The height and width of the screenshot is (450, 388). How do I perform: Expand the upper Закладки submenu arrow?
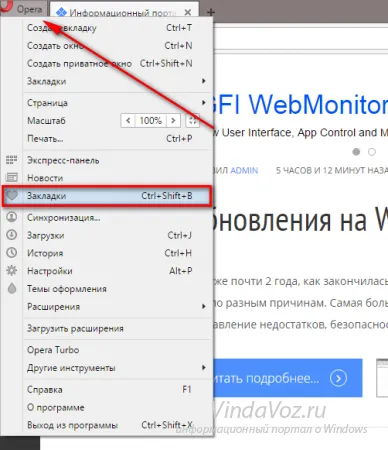pyautogui.click(x=204, y=81)
